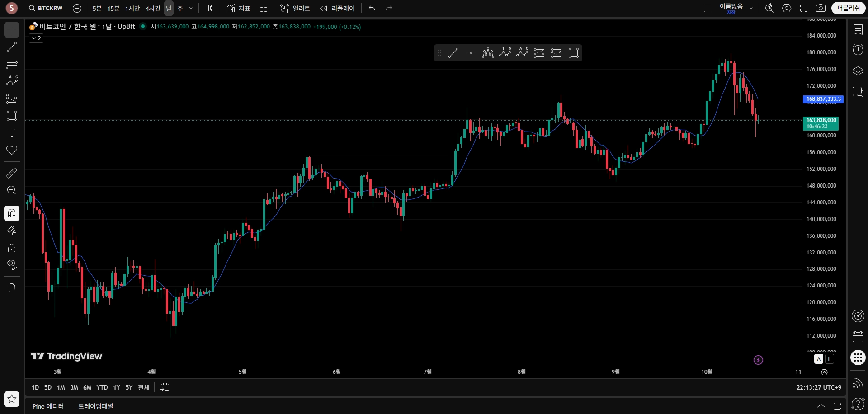868x414 pixels.
Task: Jump to date using calendar range icon
Action: 165,387
